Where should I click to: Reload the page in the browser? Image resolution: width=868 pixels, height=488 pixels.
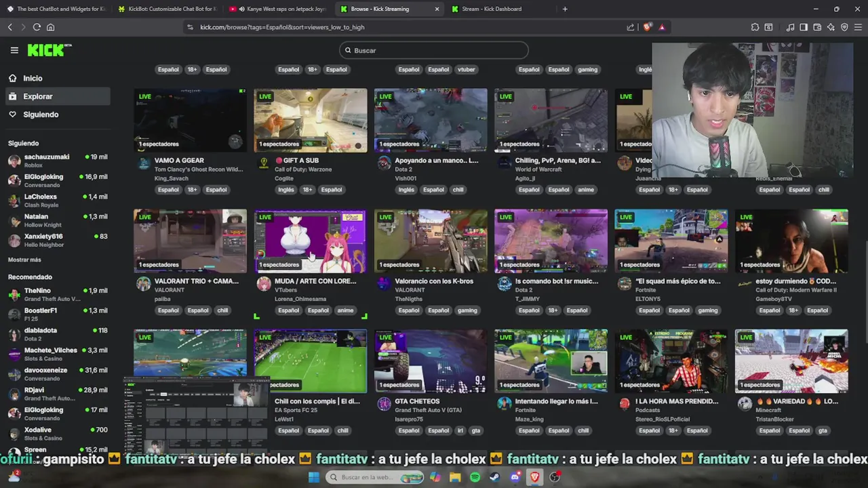point(37,27)
